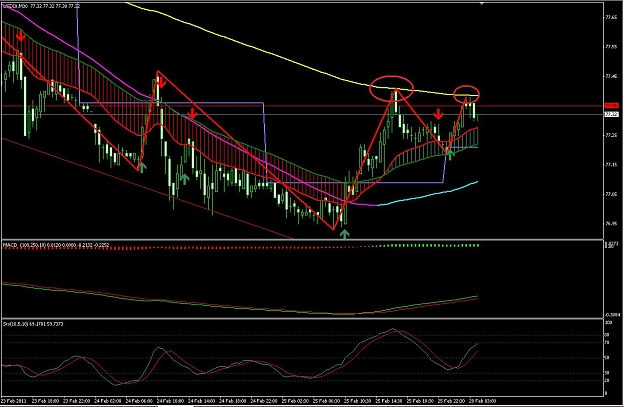Select the larger red ellipse near 25 Feb 14:00
The width and height of the screenshot is (625, 407).
point(391,88)
